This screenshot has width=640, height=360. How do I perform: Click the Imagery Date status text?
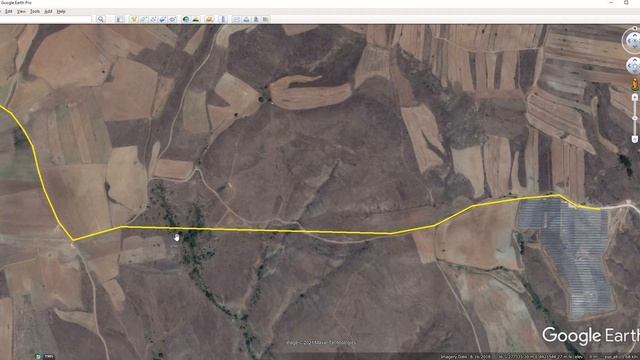point(465,357)
